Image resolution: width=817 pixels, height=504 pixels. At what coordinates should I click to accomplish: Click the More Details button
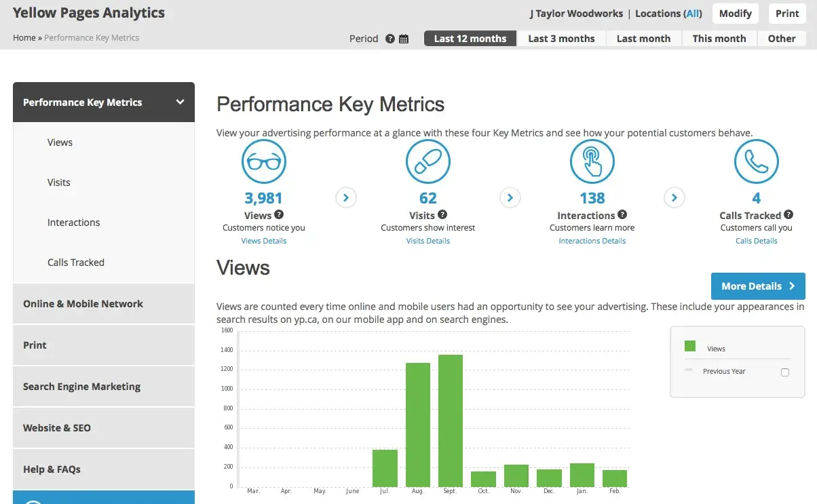click(x=758, y=286)
